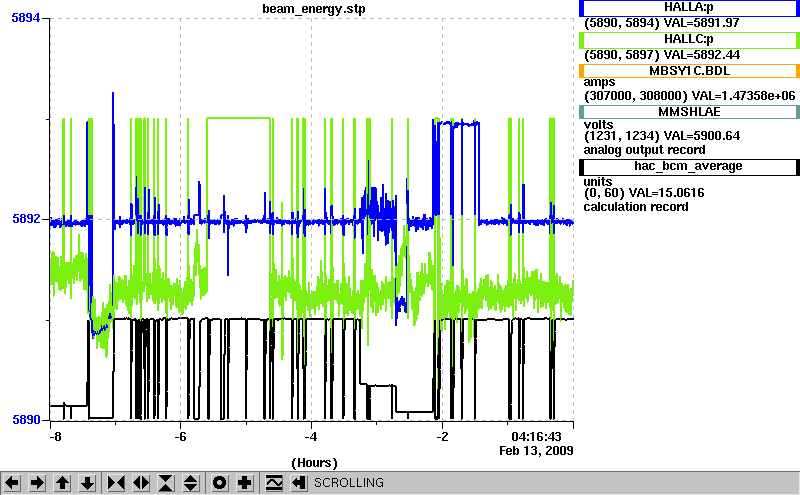Zoom in vertically with hourglass-shaped icon
The width and height of the screenshot is (800, 495).
[x=166, y=482]
